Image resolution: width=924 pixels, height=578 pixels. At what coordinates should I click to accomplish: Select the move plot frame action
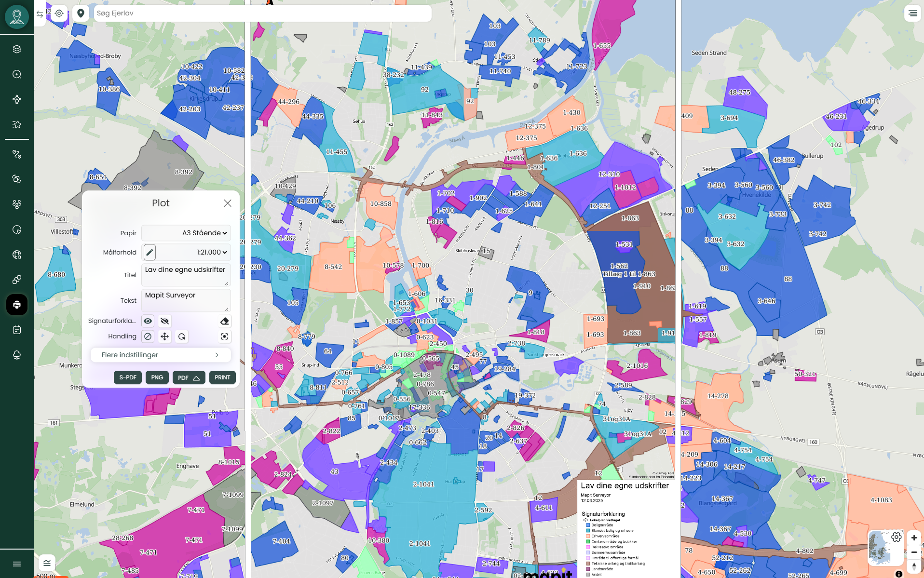coord(164,336)
